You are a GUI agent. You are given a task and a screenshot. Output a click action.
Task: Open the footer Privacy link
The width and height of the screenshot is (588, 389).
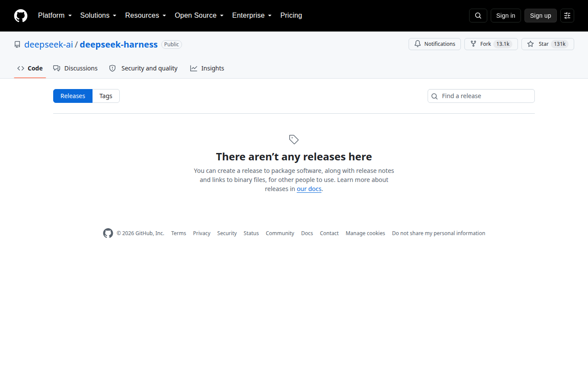[x=201, y=233]
